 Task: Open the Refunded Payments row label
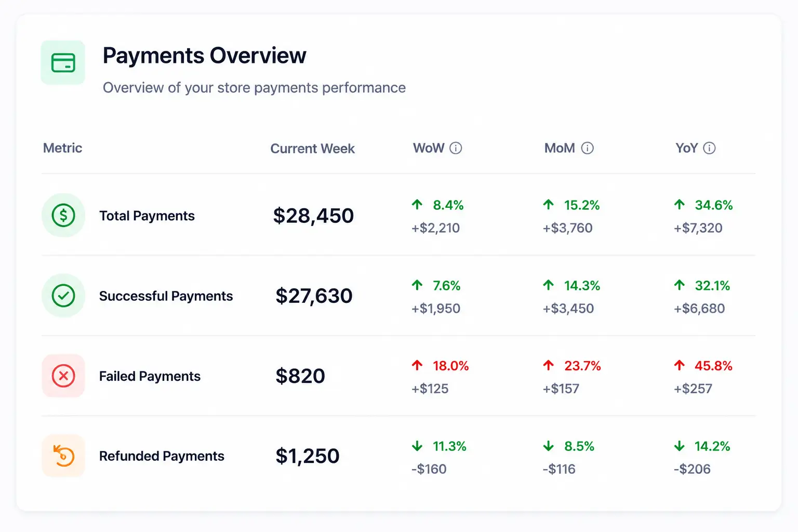[162, 456]
